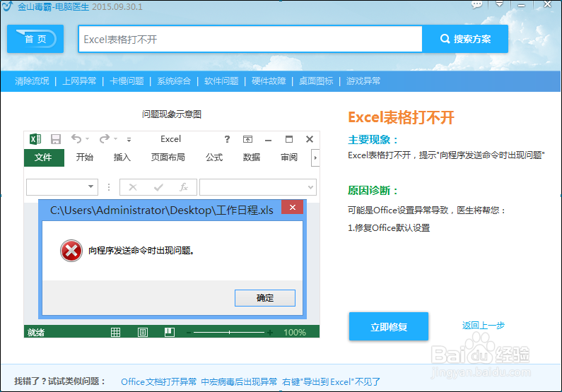Open the Excel 文件 tab
The width and height of the screenshot is (562, 392).
tap(44, 158)
